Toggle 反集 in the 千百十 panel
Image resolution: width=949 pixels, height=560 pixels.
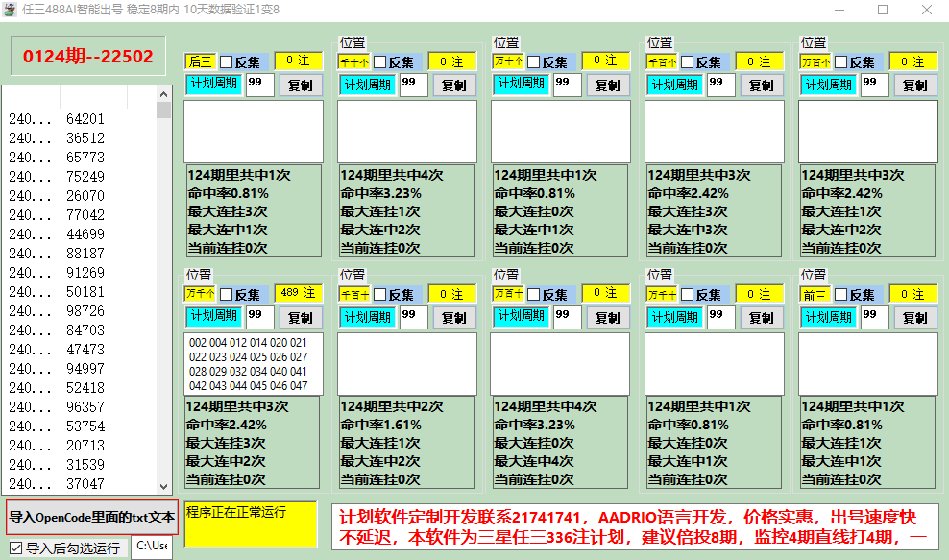tap(380, 294)
